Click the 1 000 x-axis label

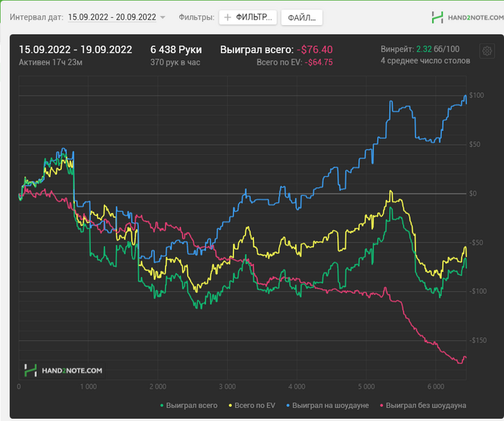88,386
